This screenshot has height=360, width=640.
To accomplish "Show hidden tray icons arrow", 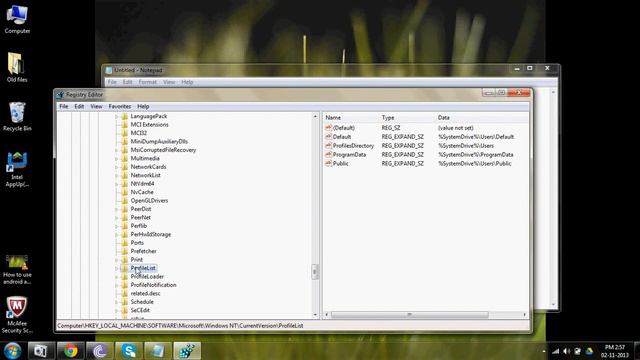I will coord(544,351).
